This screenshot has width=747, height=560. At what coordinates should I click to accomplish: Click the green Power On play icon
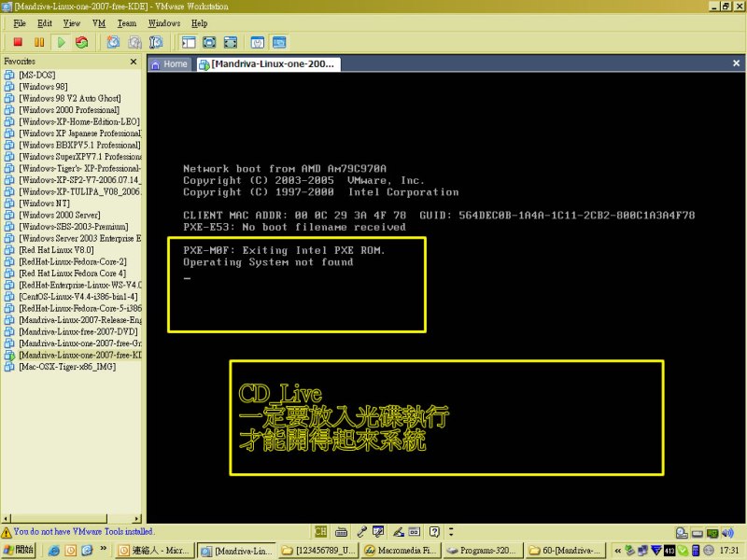pyautogui.click(x=61, y=42)
